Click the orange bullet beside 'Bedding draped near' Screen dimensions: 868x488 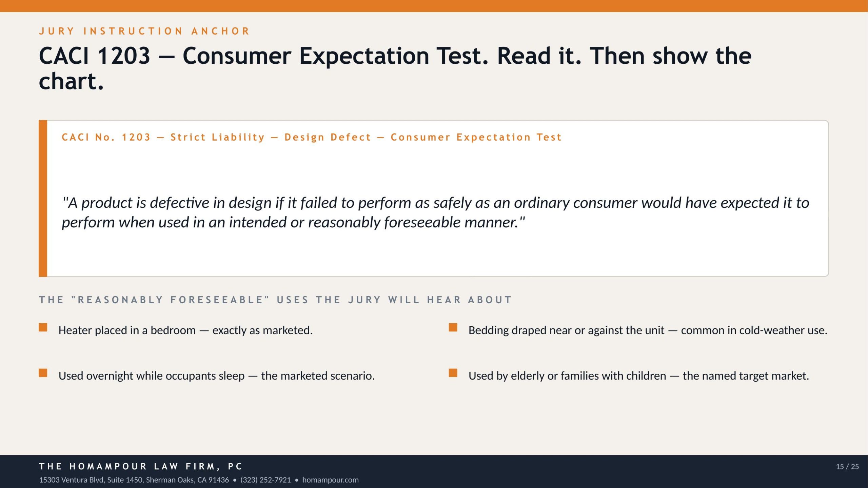click(x=453, y=327)
